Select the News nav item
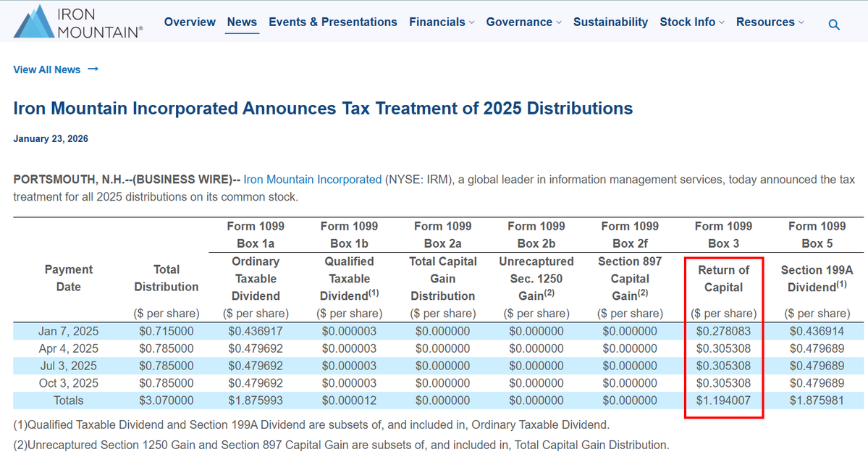The height and width of the screenshot is (457, 868). tap(242, 22)
